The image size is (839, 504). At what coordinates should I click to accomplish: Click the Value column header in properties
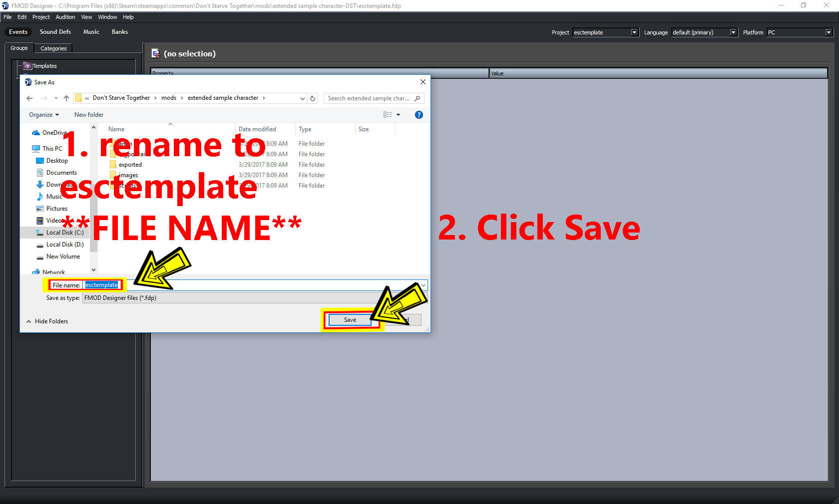tap(658, 73)
